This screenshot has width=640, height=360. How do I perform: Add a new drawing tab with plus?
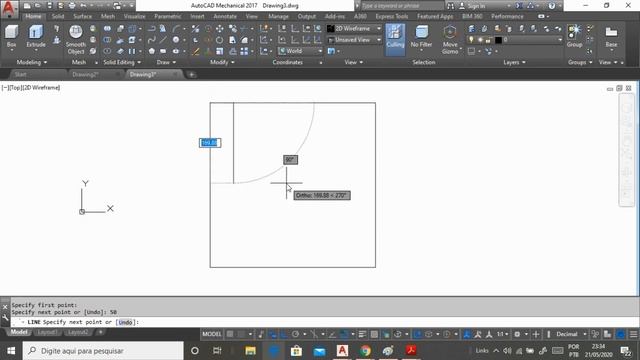click(191, 75)
